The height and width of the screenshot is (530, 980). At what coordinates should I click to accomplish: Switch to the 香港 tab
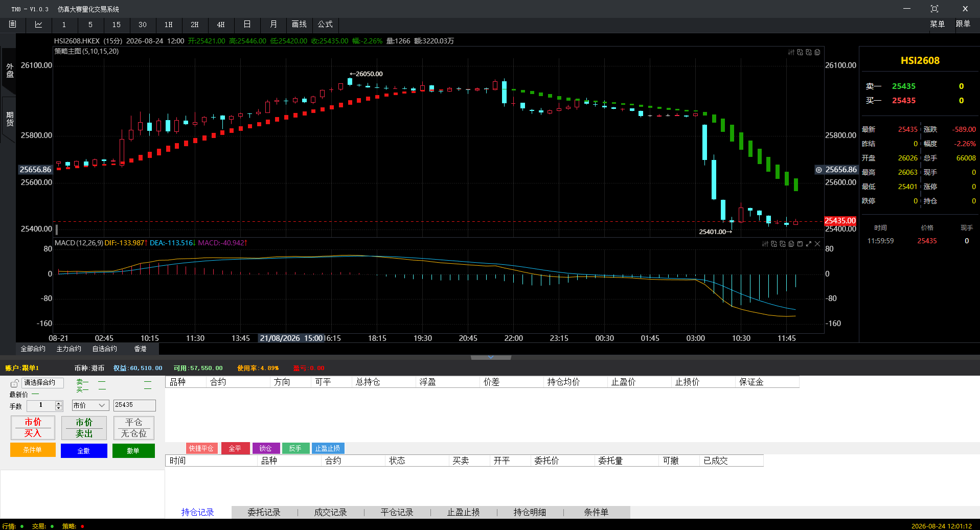coord(141,349)
